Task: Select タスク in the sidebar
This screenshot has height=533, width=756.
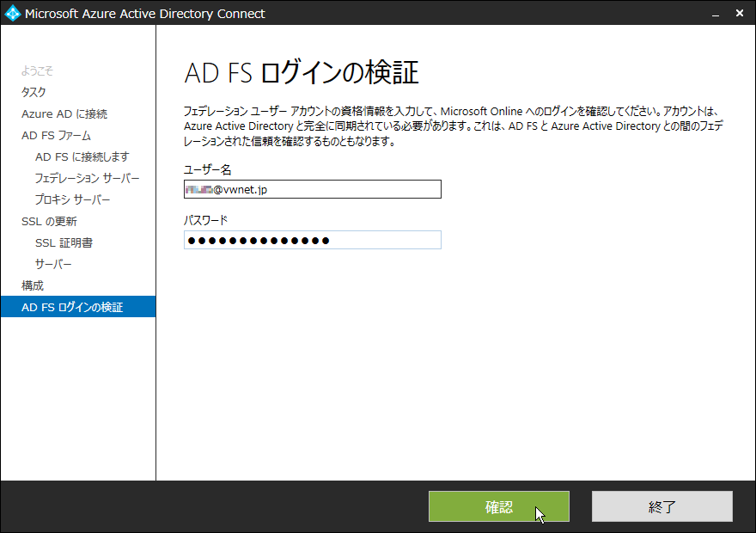Action: 34,92
